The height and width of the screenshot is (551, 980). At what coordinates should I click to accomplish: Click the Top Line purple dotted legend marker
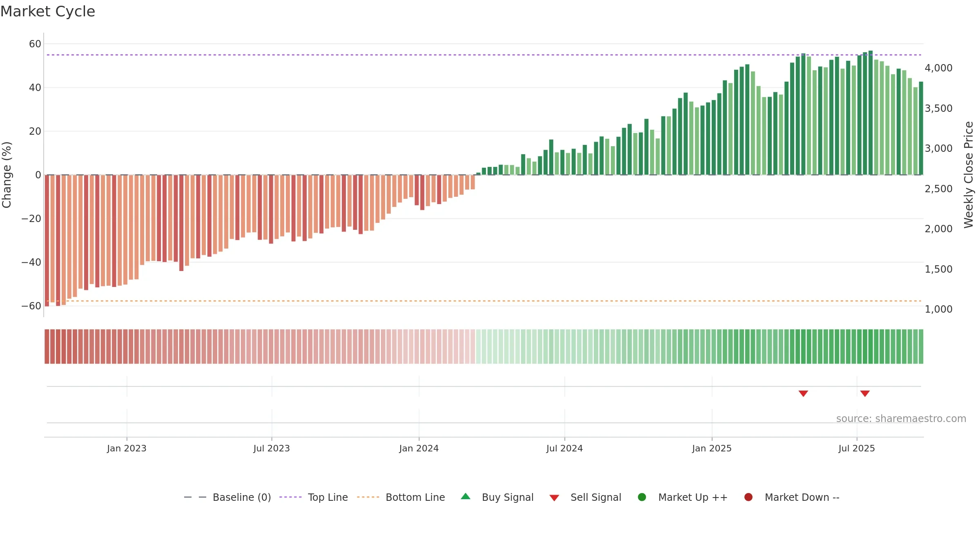pos(290,497)
